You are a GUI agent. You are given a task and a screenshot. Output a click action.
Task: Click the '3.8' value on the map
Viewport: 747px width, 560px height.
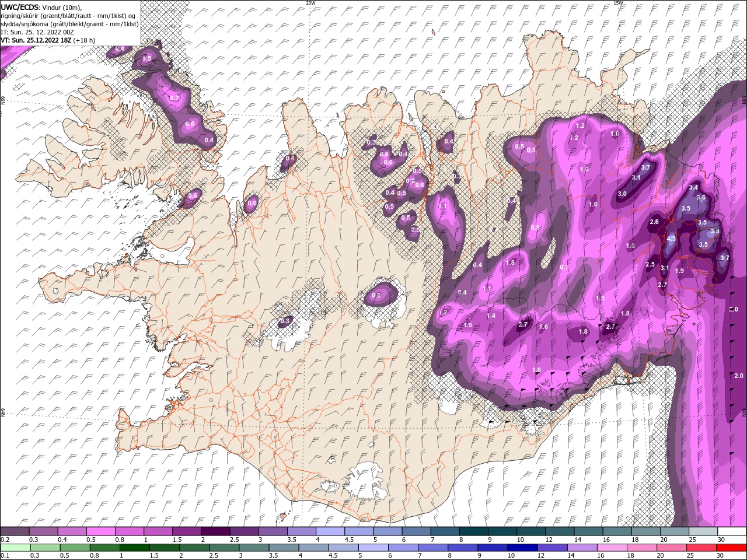point(715,232)
